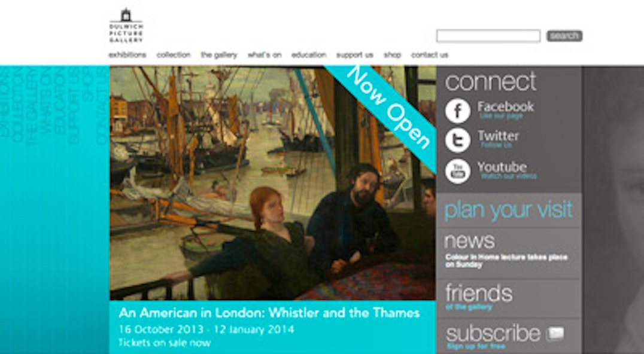The width and height of the screenshot is (644, 354).
Task: Click the search button
Action: coord(564,36)
